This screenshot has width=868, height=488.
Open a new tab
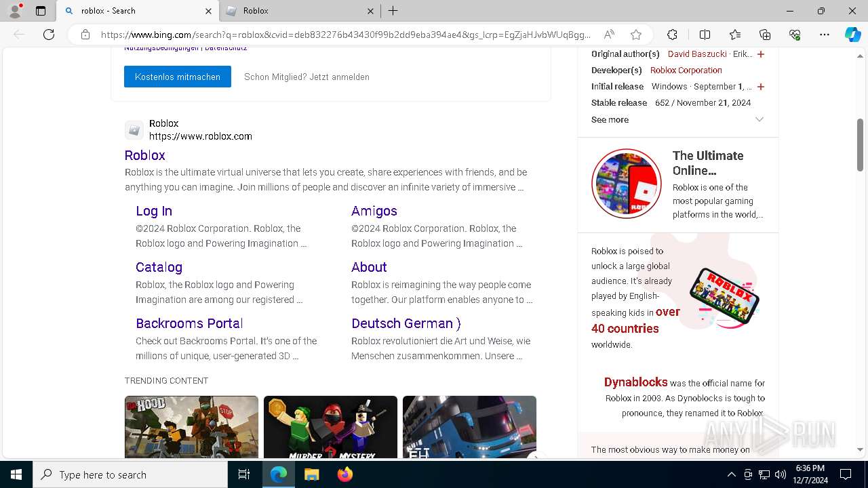click(x=393, y=11)
